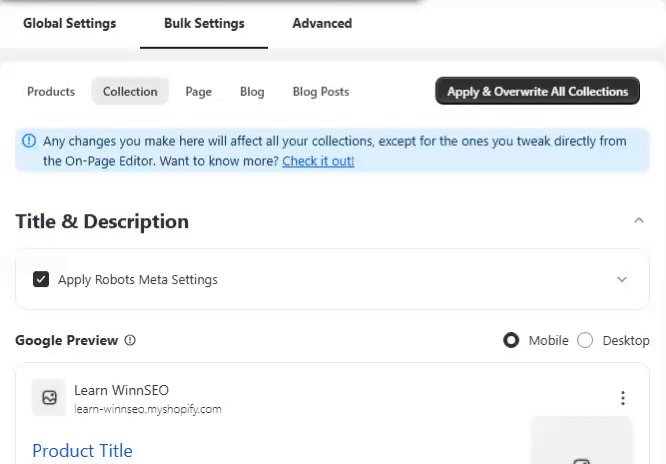Uncheck Apply Robots Meta Settings
The width and height of the screenshot is (666, 464).
tap(41, 279)
